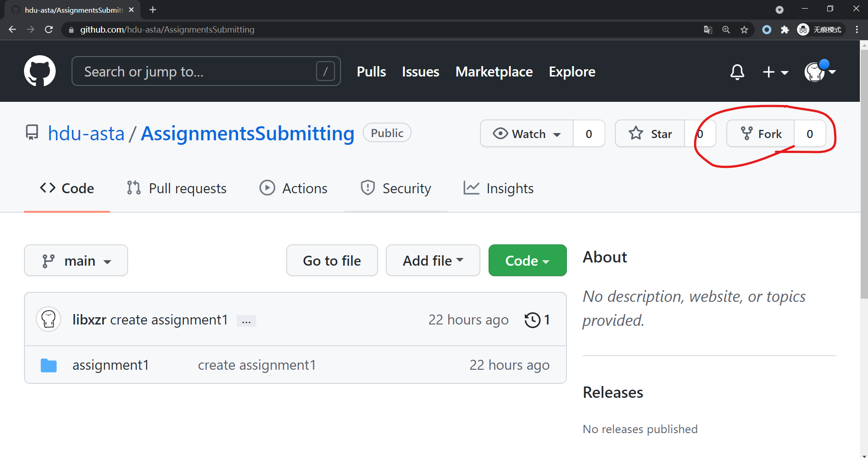Open the browser extensions puzzle icon
The height and width of the screenshot is (458, 868).
(785, 30)
